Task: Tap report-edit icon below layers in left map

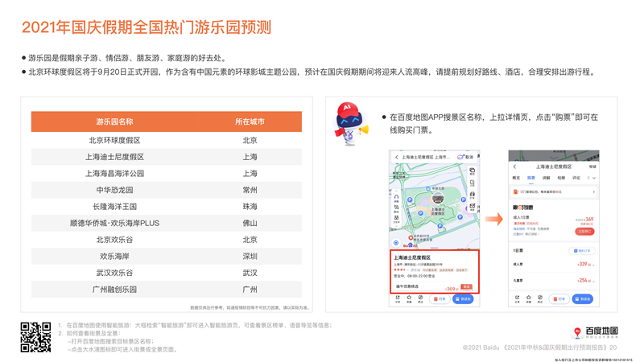Action: [472, 183]
